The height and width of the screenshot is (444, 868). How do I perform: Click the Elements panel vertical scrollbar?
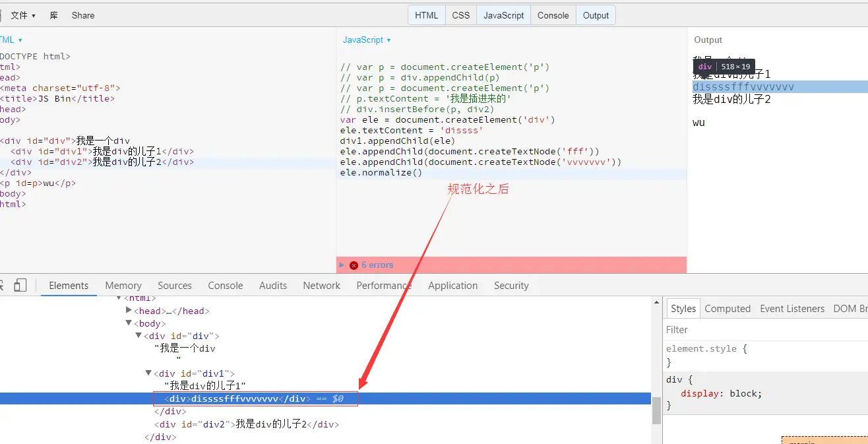point(656,410)
